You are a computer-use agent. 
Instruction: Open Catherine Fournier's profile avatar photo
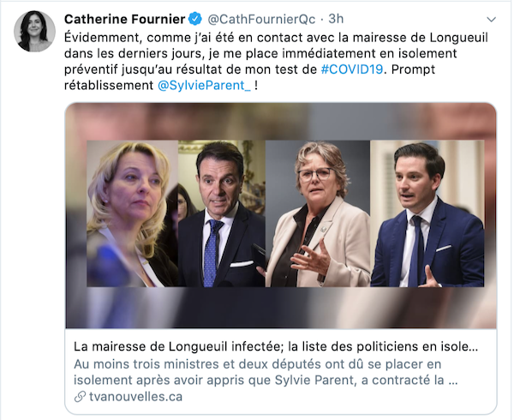(x=34, y=31)
